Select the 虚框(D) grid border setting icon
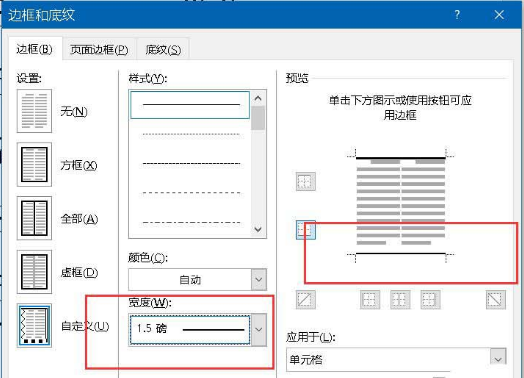This screenshot has width=524, height=378. point(34,272)
